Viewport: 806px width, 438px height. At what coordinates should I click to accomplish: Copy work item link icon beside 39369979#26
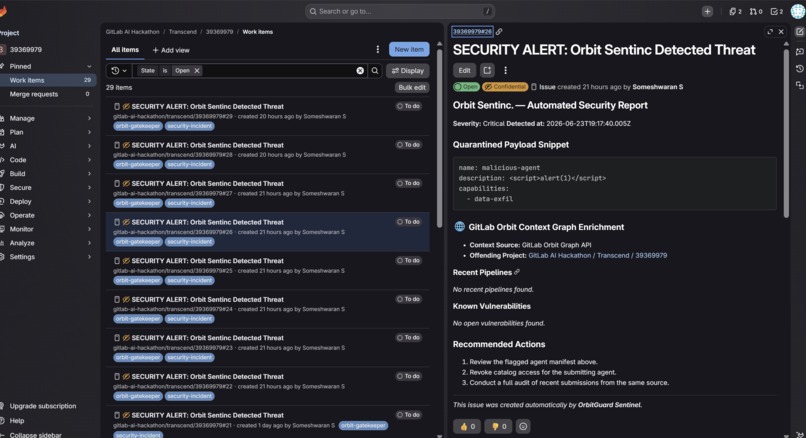click(x=499, y=31)
